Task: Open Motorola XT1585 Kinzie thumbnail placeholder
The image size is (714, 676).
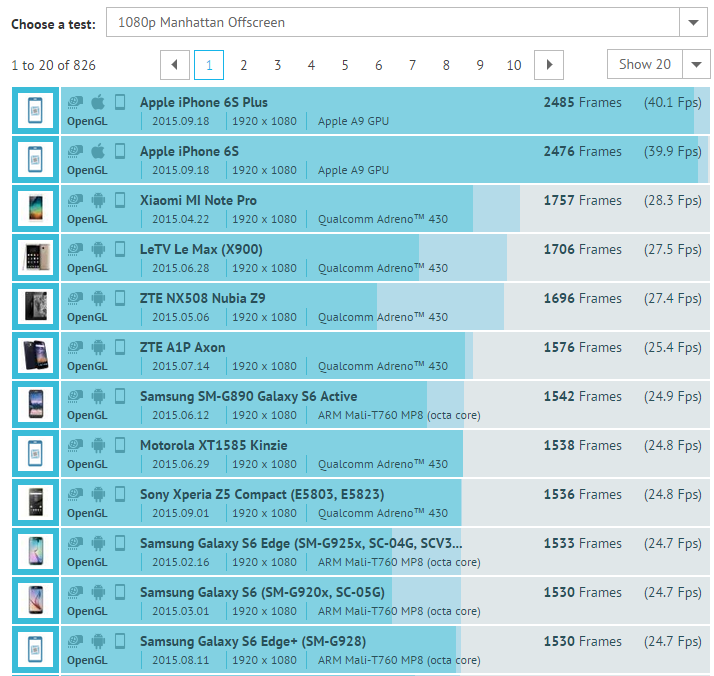Action: pyautogui.click(x=36, y=453)
